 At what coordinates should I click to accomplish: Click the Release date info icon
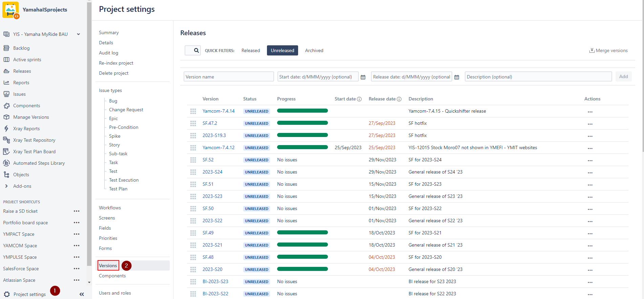coord(399,99)
